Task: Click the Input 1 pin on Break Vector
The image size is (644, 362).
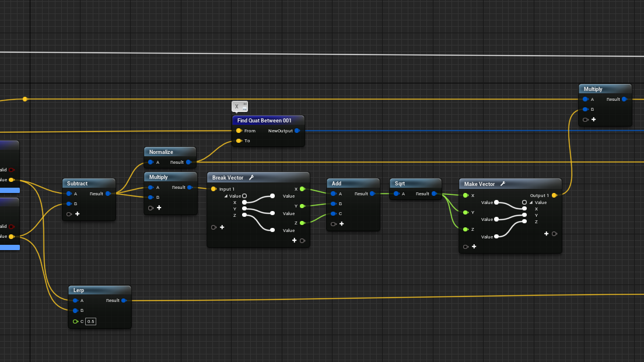Action: coord(213,189)
